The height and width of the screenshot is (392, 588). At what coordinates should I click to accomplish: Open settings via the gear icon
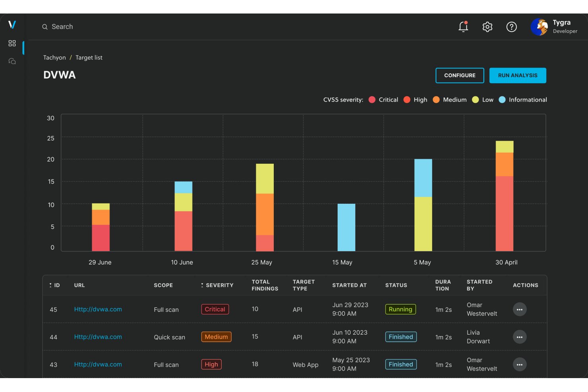coord(487,27)
